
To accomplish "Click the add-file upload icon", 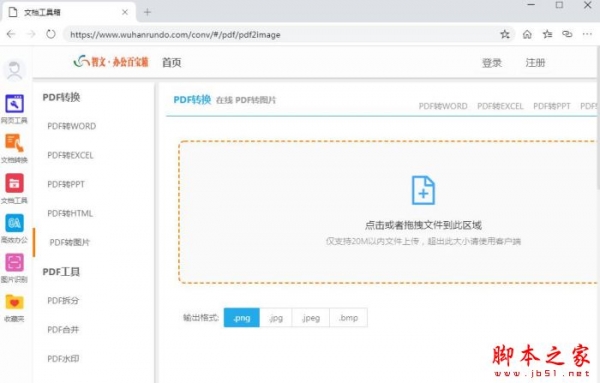I will coord(423,190).
